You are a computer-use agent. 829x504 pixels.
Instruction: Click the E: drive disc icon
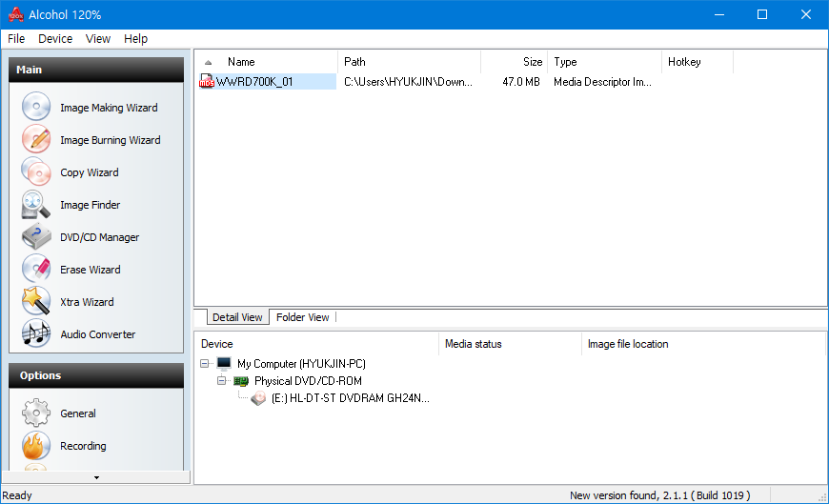[x=258, y=397]
